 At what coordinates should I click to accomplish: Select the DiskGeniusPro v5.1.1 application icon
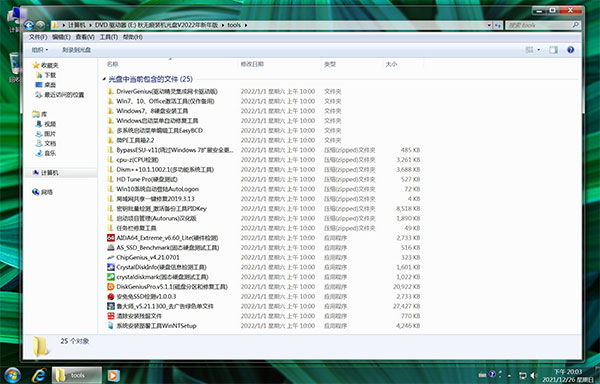click(x=111, y=286)
